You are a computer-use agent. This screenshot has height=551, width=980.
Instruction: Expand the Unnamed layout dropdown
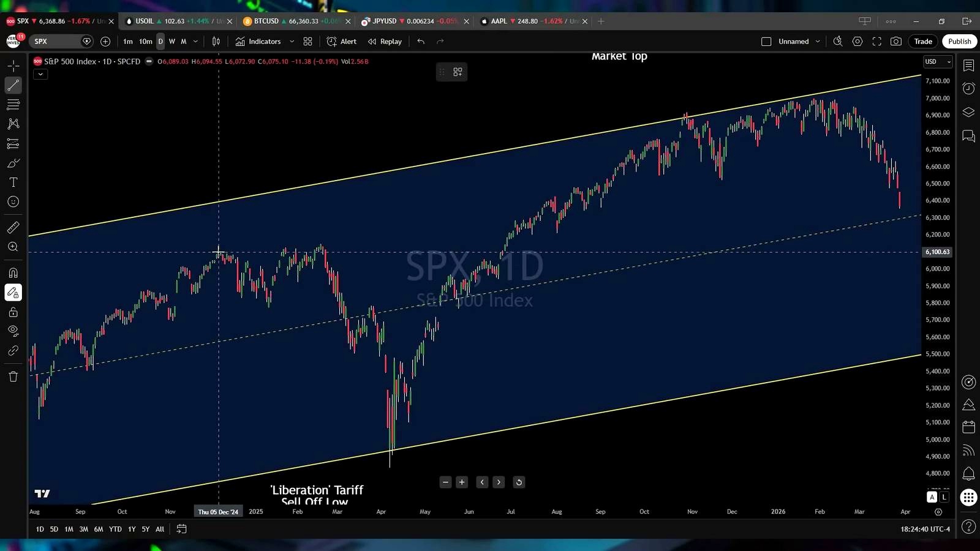pos(818,42)
